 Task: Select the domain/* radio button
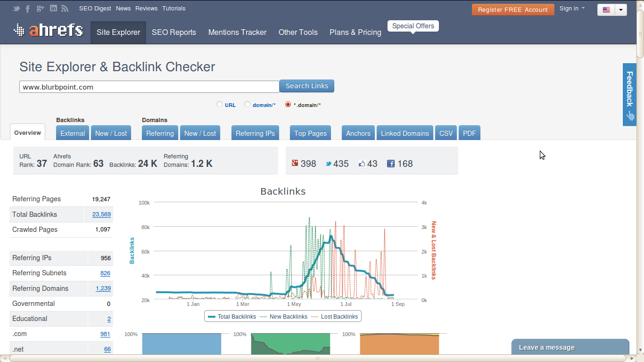pyautogui.click(x=248, y=104)
